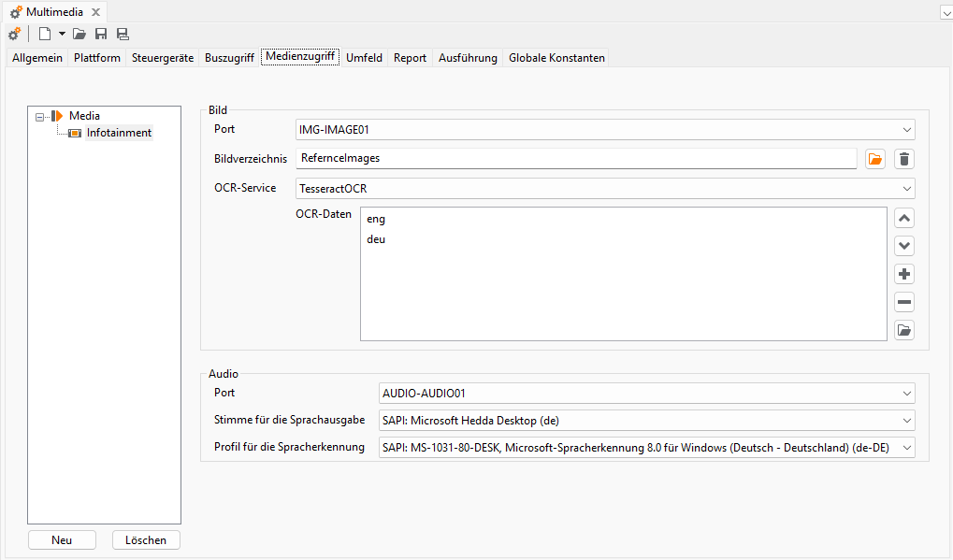Click the Löschen button
This screenshot has width=953, height=560.
pos(146,540)
